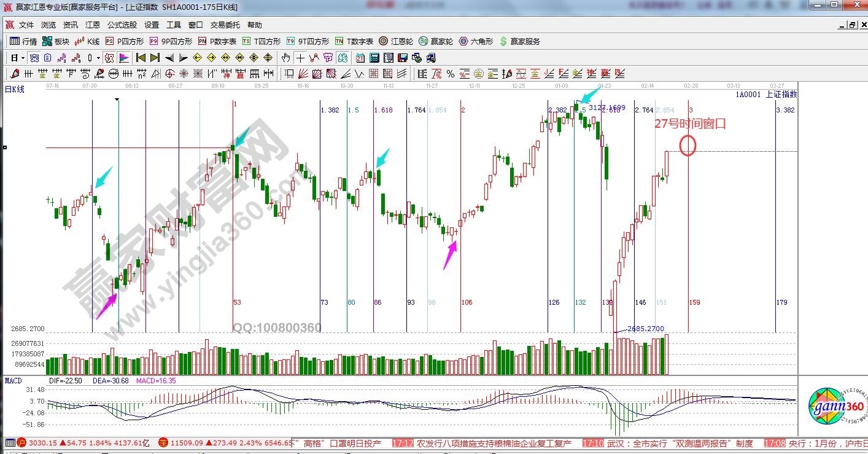Open the 江恩轮 (Gann wheel) tool
This screenshot has height=454, width=868.
coord(395,41)
